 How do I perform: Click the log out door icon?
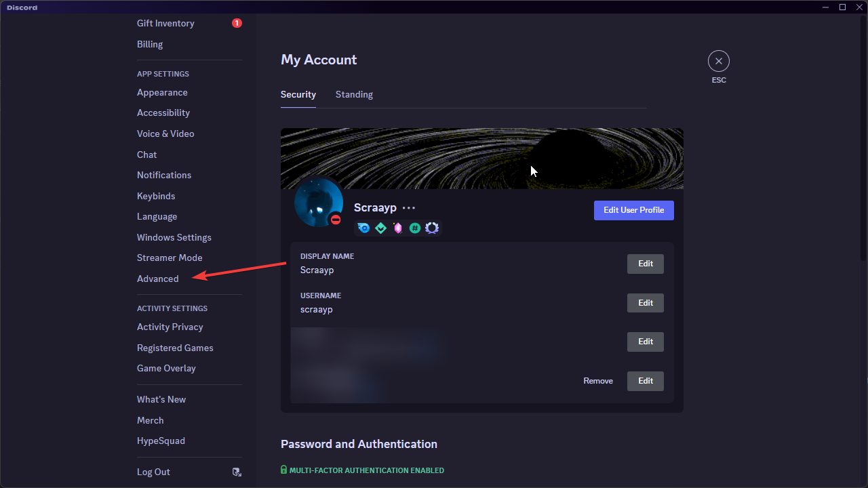pyautogui.click(x=237, y=472)
